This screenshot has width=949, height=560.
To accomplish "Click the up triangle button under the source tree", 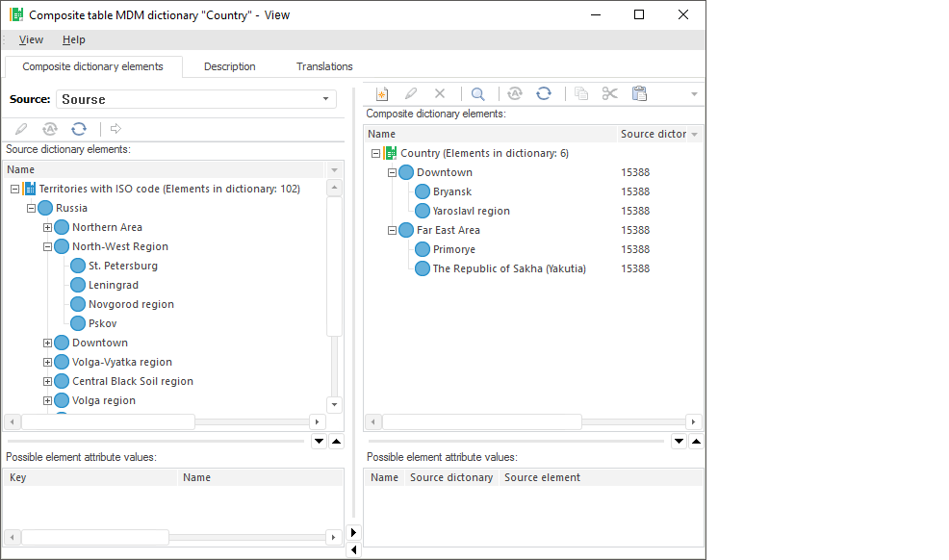I will click(x=337, y=442).
